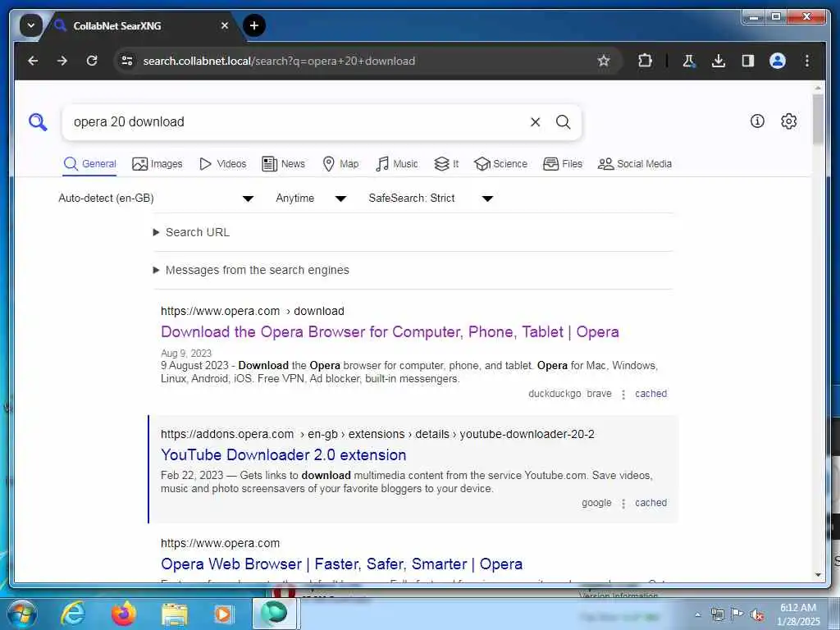
Task: Show hidden tray icons arrow
Action: click(x=697, y=615)
